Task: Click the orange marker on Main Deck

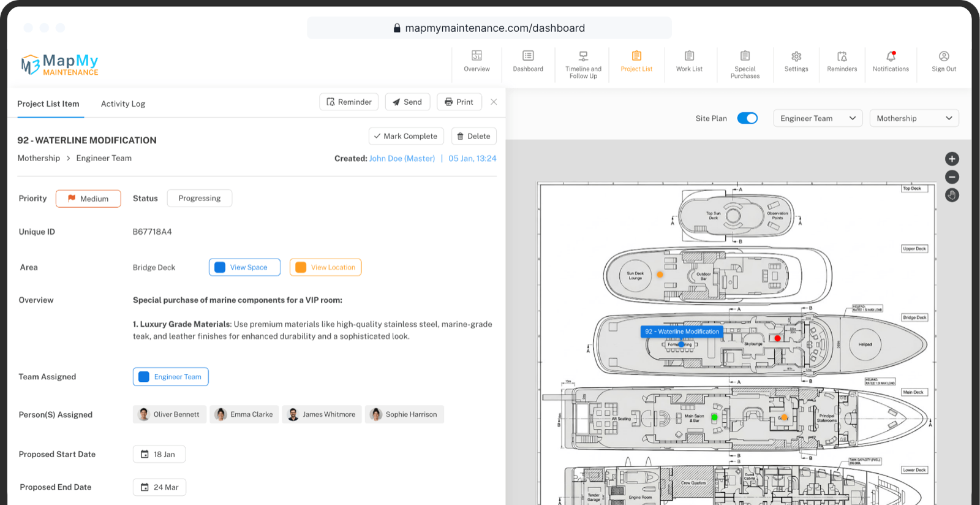Action: coord(785,417)
